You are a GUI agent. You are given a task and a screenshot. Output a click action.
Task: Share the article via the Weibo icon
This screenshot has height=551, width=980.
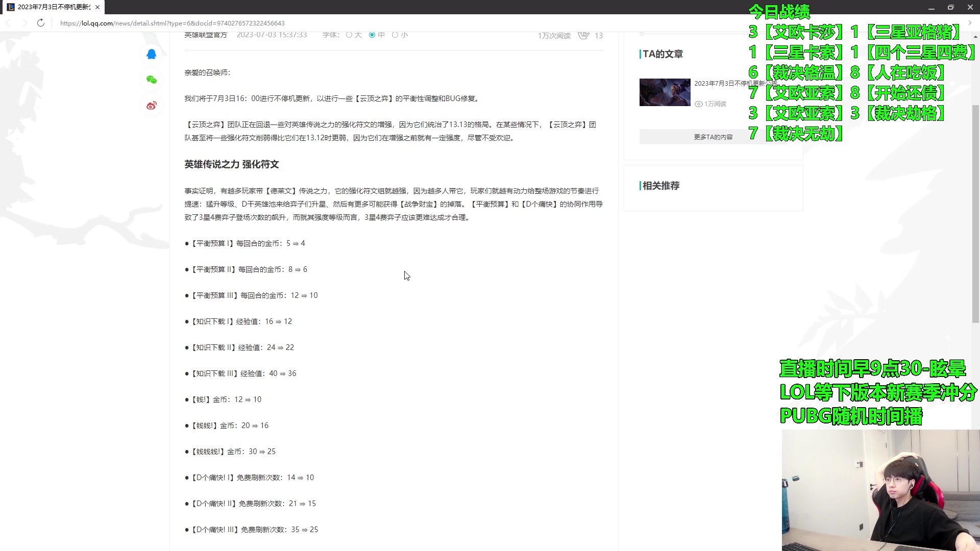152,106
